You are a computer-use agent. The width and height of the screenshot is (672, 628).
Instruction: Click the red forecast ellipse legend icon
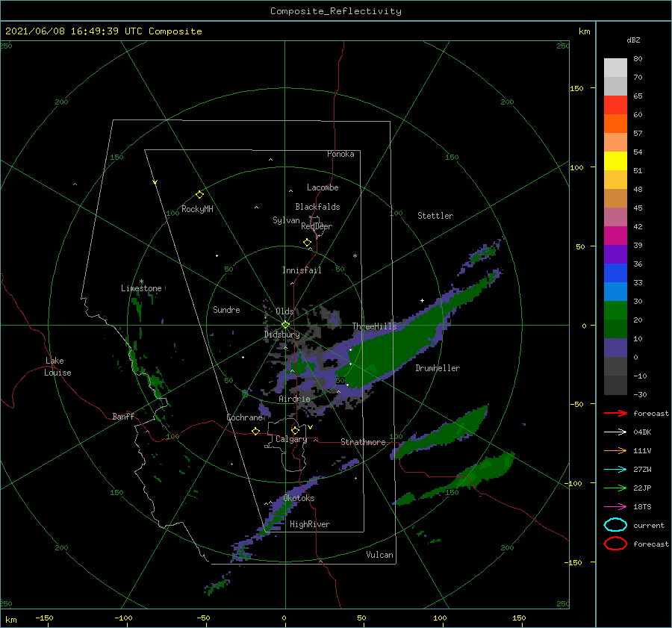(615, 544)
